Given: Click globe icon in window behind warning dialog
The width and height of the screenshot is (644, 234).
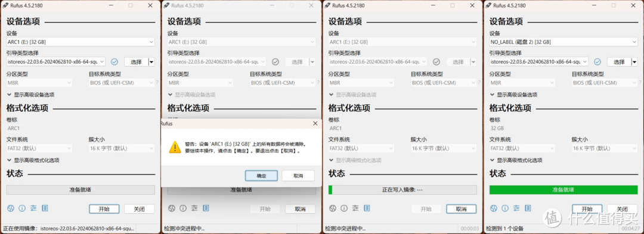Looking at the screenshot, I should tap(172, 208).
